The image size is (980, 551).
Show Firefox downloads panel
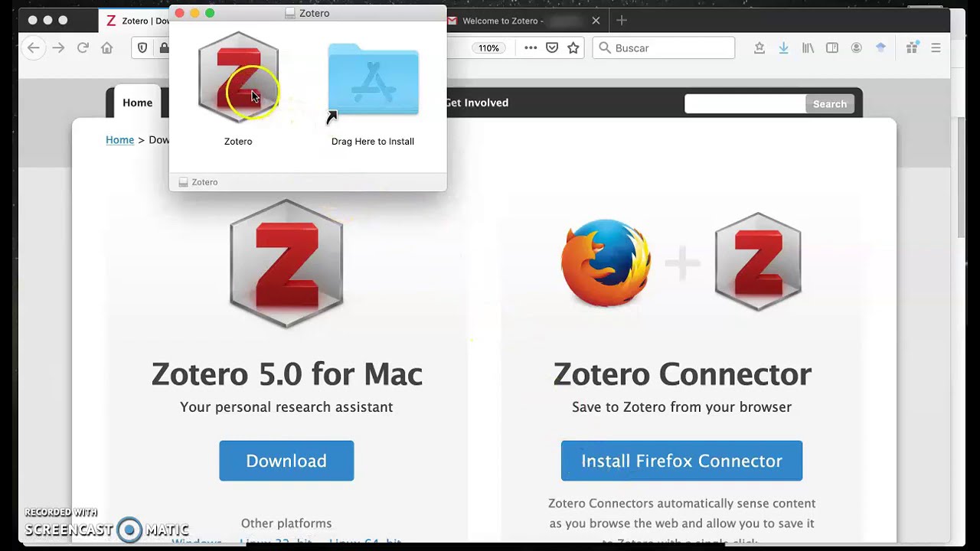click(x=783, y=48)
